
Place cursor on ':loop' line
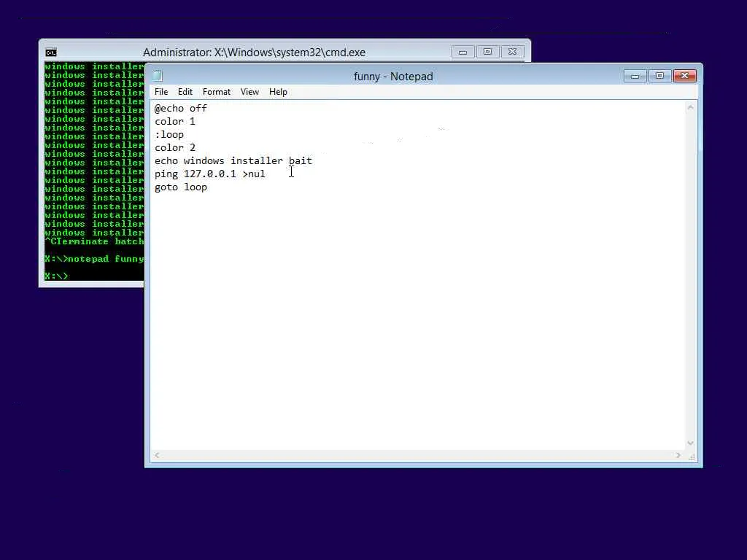click(169, 135)
